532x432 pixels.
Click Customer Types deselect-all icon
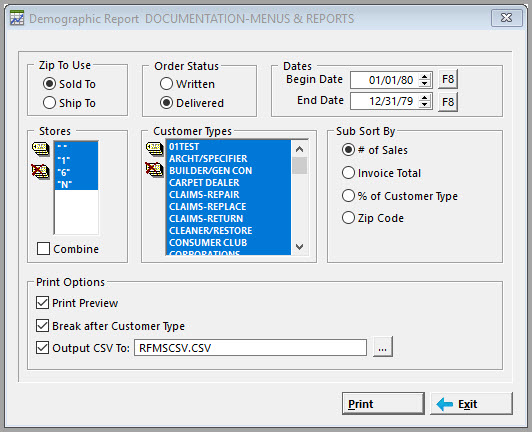pyautogui.click(x=154, y=169)
